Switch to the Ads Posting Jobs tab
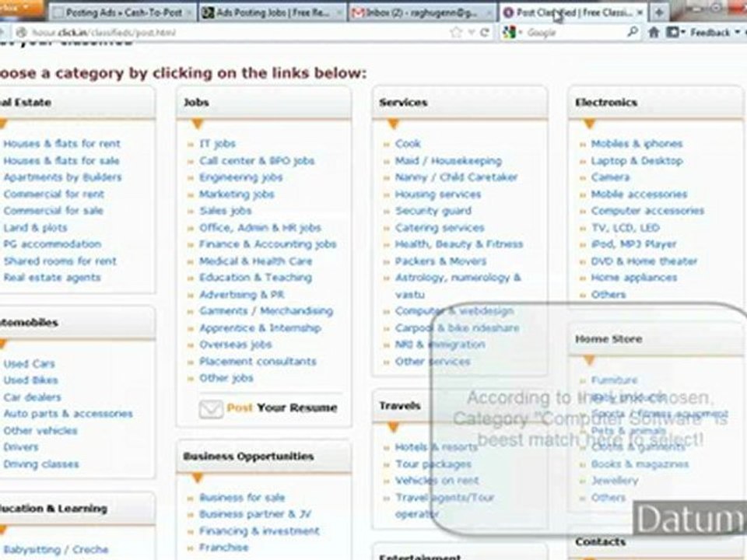Image resolution: width=747 pixels, height=560 pixels. pos(272,13)
